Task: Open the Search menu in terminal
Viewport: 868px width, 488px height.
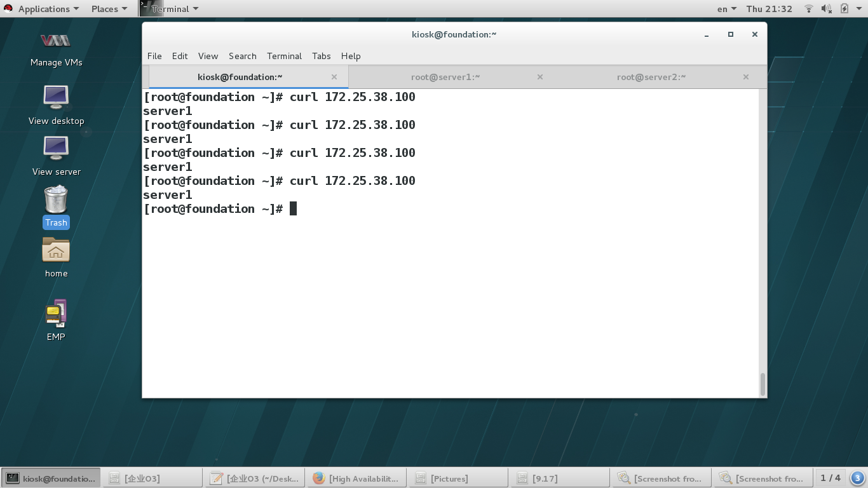Action: tap(243, 56)
